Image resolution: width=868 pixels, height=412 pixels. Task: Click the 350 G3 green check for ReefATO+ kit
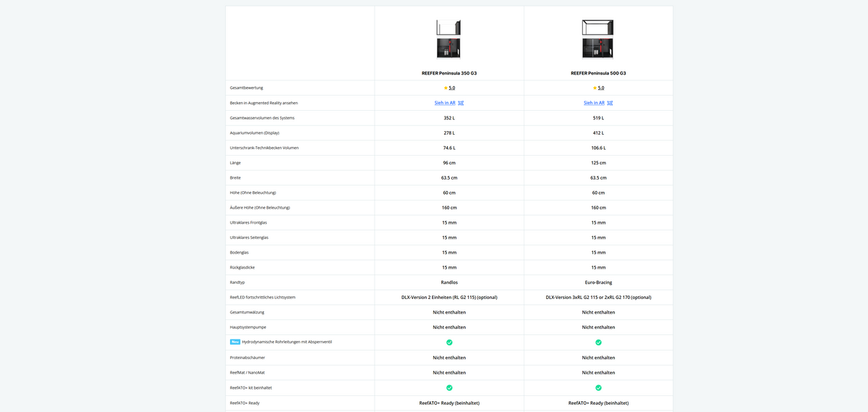[x=449, y=387]
